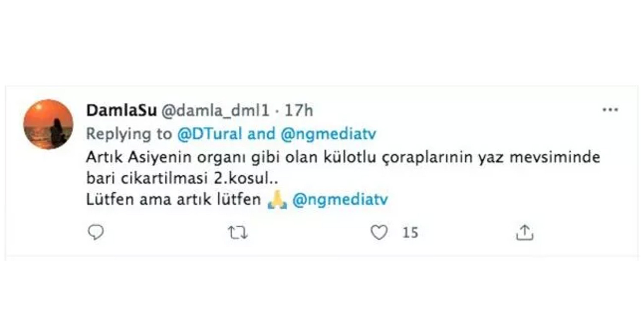Screen dimensions: 644x333
Task: Open the three-dot more options menu
Action: tap(610, 110)
